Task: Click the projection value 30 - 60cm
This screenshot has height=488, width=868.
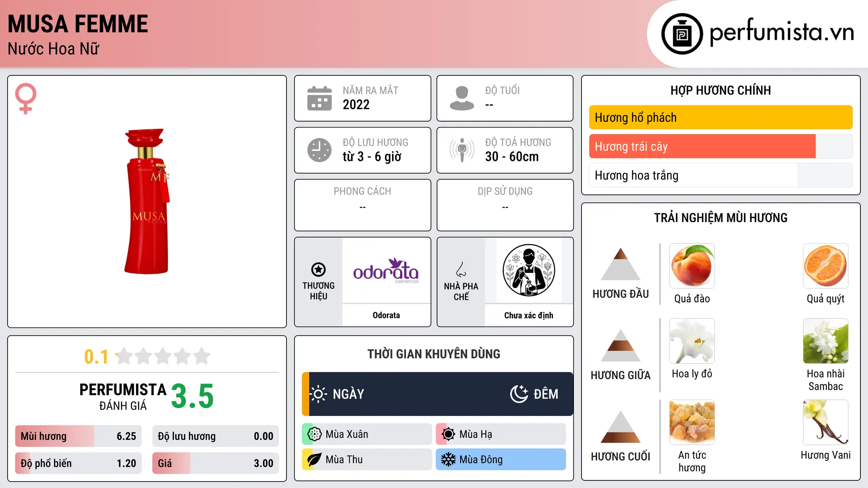Action: (512, 157)
